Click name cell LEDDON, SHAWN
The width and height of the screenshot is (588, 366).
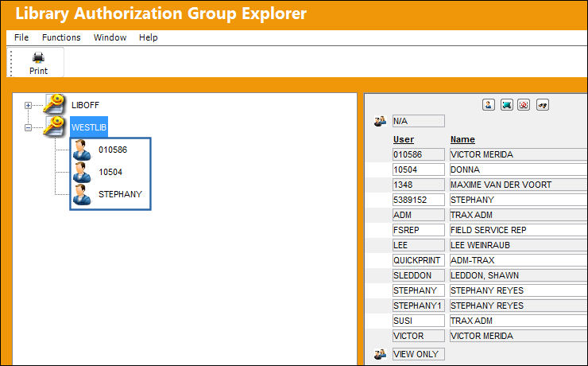pyautogui.click(x=519, y=275)
